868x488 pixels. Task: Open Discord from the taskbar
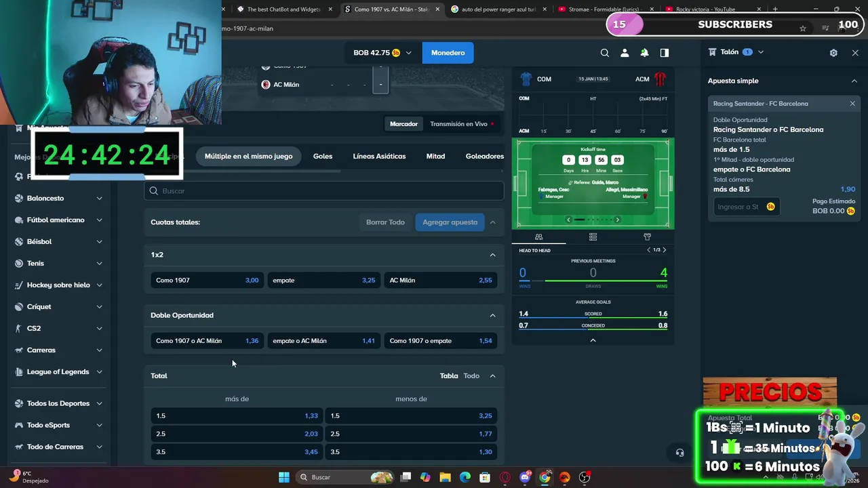(x=525, y=477)
